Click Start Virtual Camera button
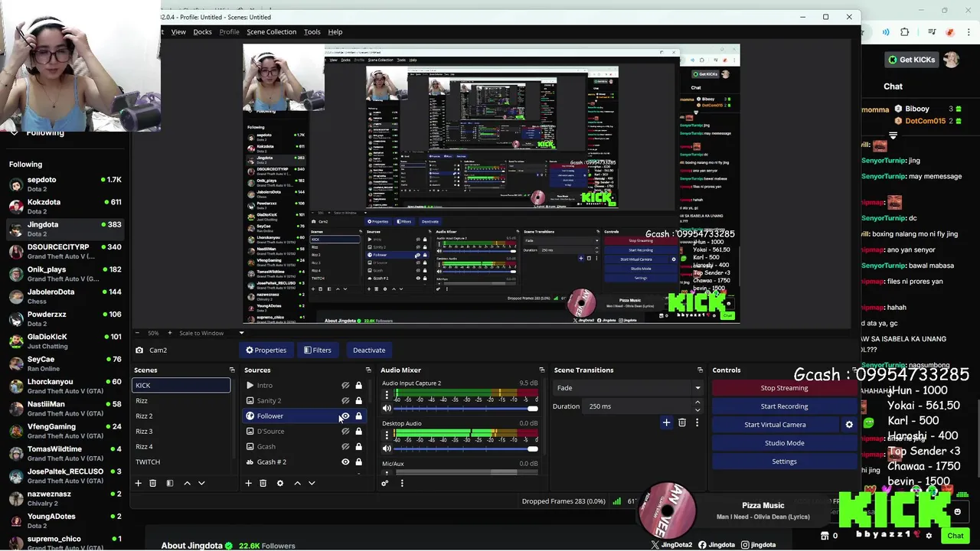The width and height of the screenshot is (980, 551). click(x=775, y=425)
